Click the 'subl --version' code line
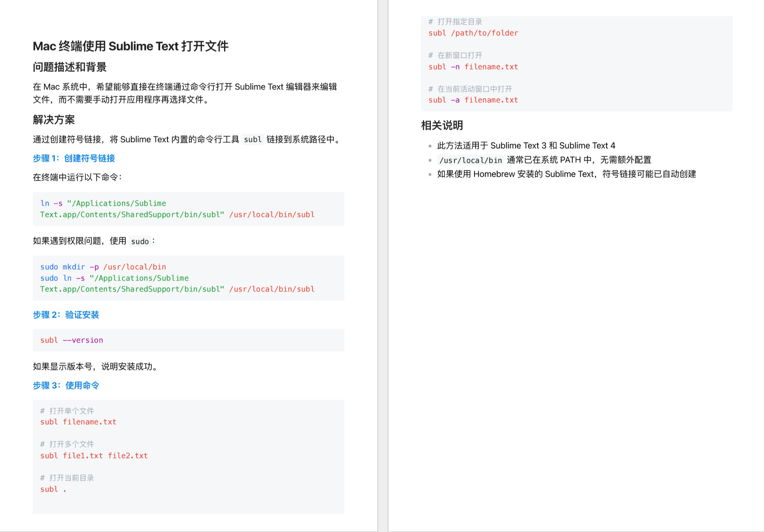The image size is (764, 532). 71,340
